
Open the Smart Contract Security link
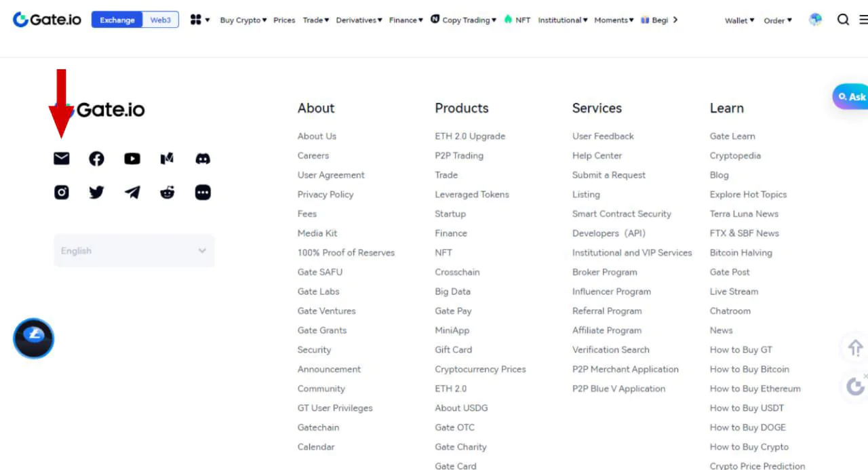622,214
